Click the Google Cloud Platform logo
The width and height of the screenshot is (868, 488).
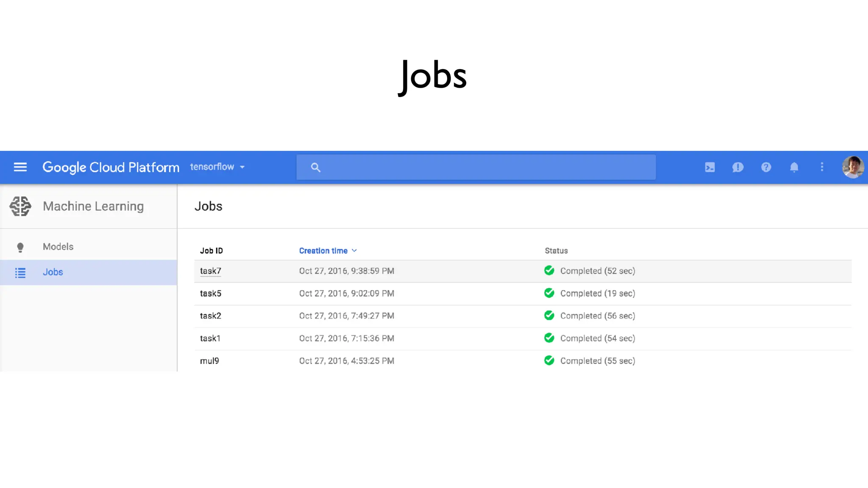(111, 167)
